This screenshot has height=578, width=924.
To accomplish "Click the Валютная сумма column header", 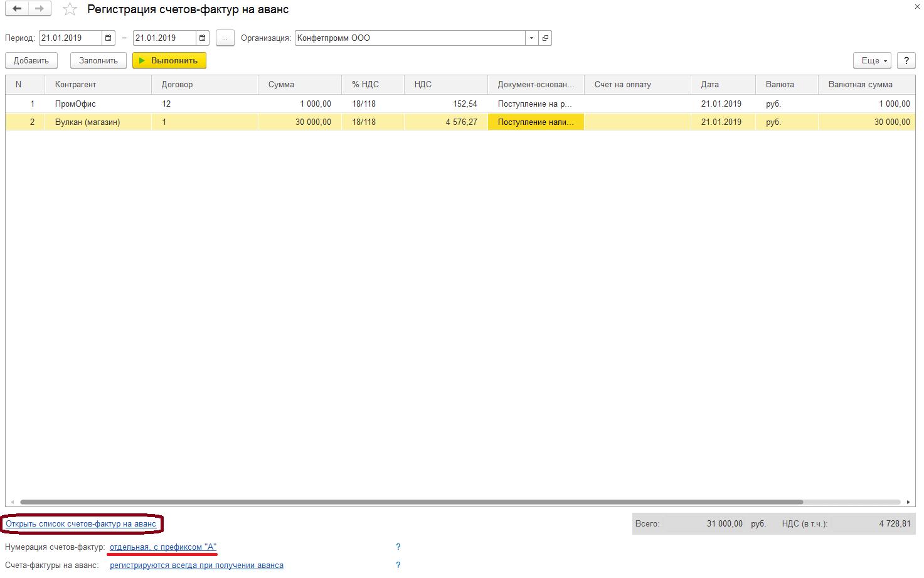I will [x=866, y=84].
